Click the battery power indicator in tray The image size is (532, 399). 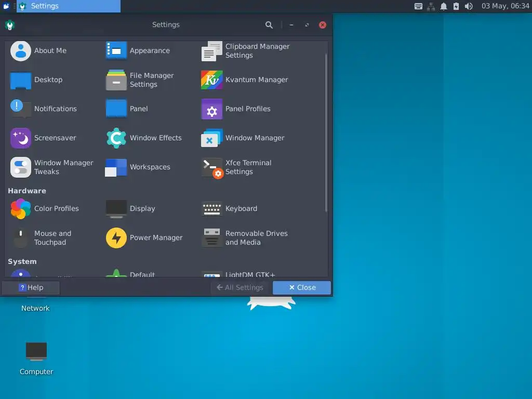456,6
